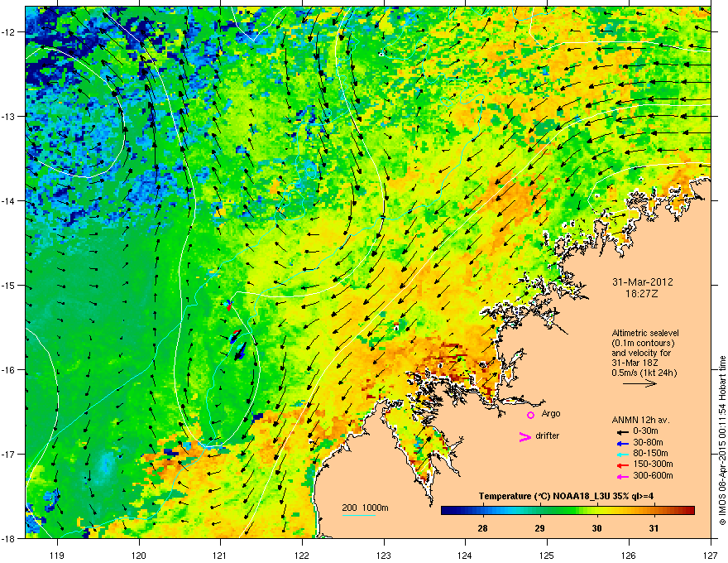Click the longitude axis label '121'
Image resolution: width=728 pixels, height=563 pixels.
click(x=220, y=555)
